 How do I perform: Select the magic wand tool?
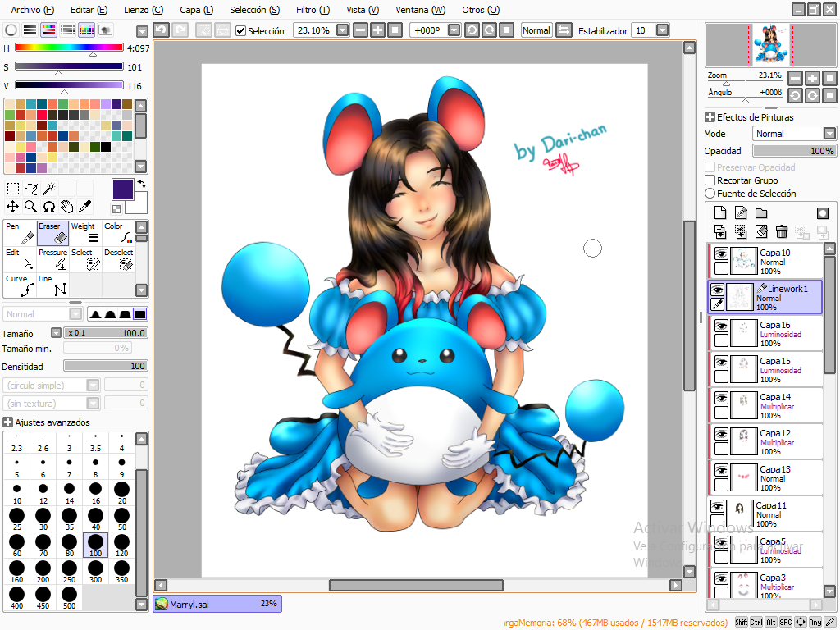[48, 188]
